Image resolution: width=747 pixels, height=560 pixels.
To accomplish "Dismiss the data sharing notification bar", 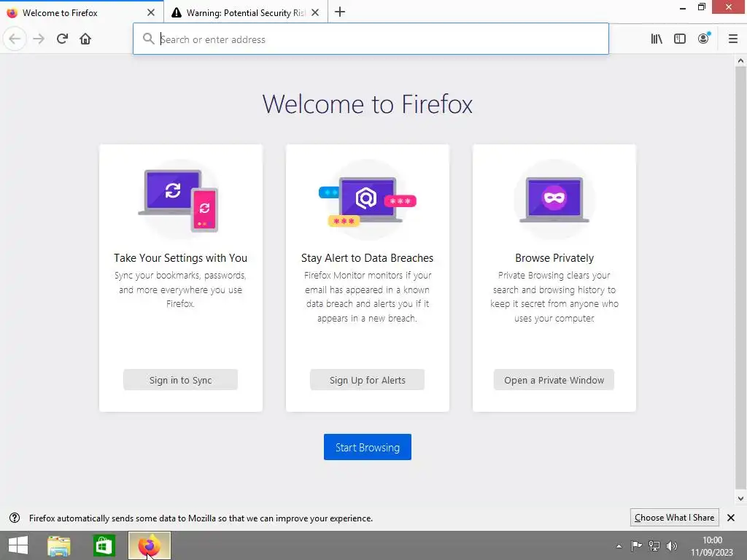I will point(731,518).
